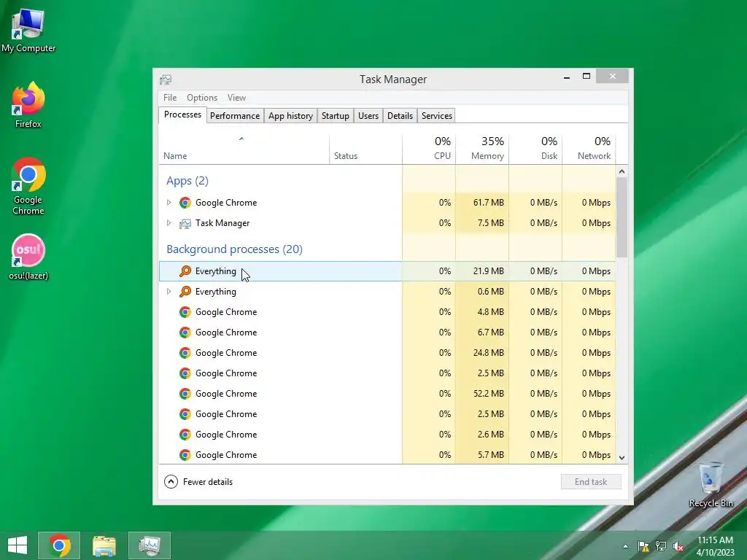Image resolution: width=747 pixels, height=560 pixels.
Task: Switch to the Details tab
Action: (400, 116)
